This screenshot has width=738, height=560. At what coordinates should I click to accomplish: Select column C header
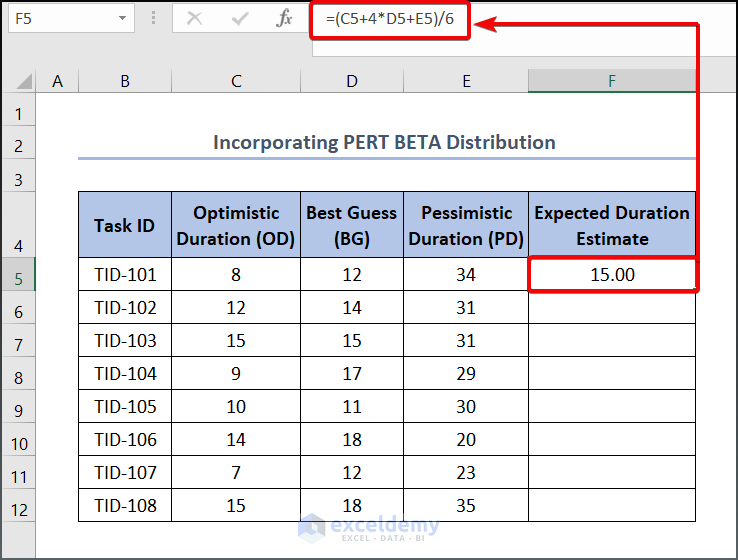(236, 81)
